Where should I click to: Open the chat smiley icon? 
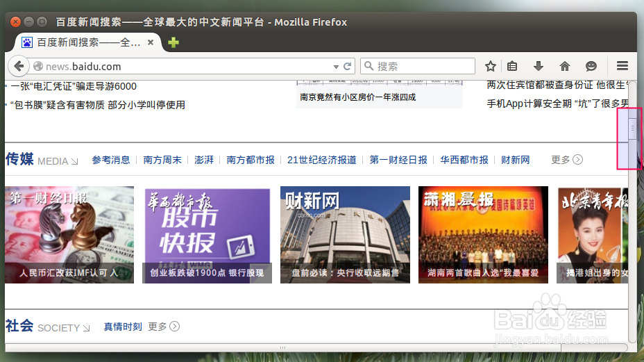coord(591,66)
